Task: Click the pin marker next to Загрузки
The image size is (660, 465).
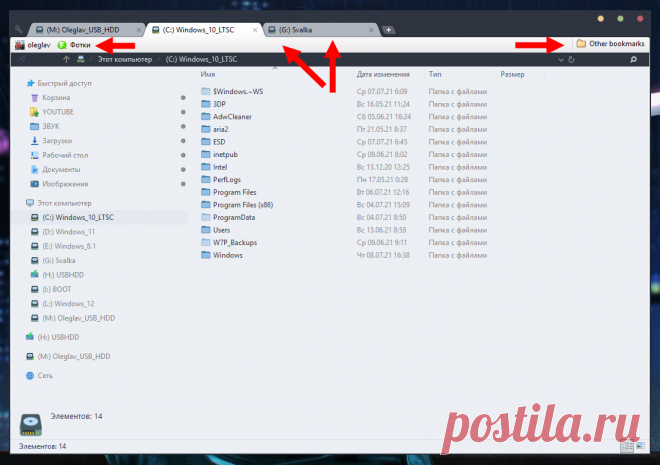Action: [183, 141]
